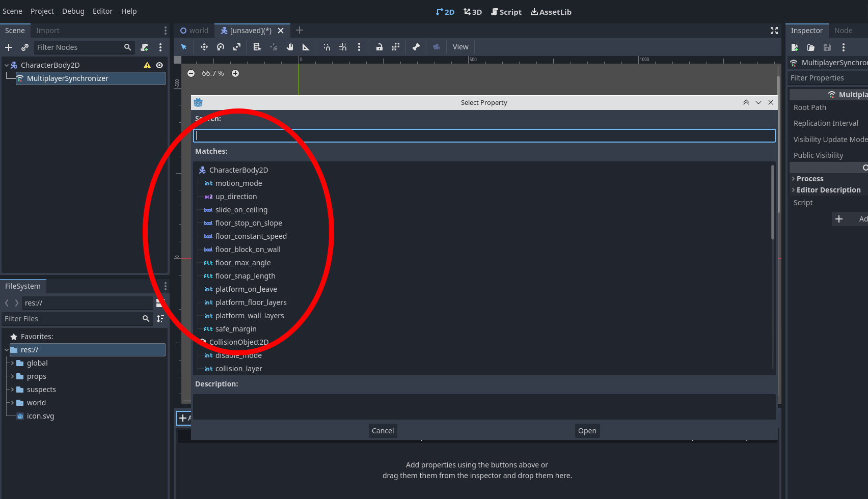This screenshot has width=868, height=499.
Task: Expand the global folder
Action: (12, 363)
